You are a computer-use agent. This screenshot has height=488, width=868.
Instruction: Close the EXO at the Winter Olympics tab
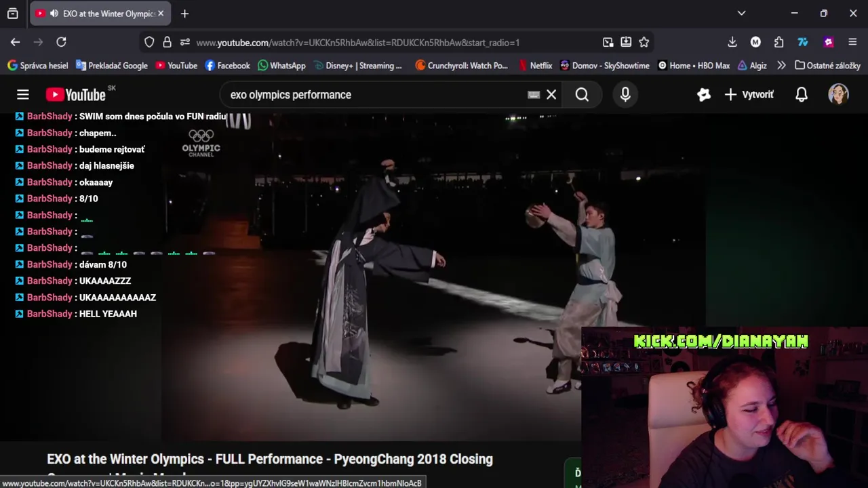coord(161,14)
